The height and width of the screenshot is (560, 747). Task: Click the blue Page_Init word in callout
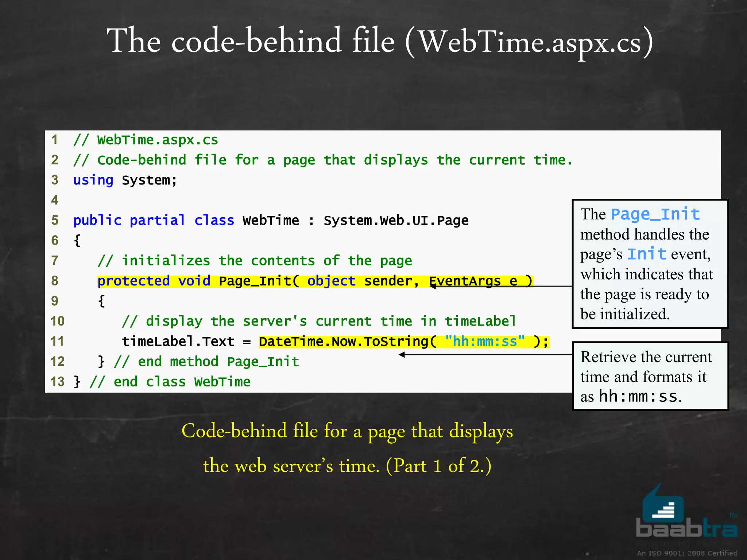pyautogui.click(x=655, y=214)
